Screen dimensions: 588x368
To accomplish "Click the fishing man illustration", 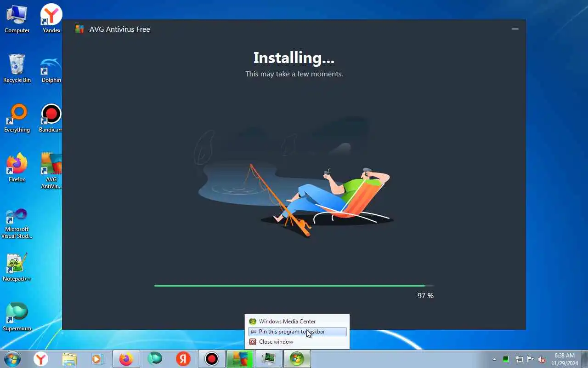I will tap(294, 178).
